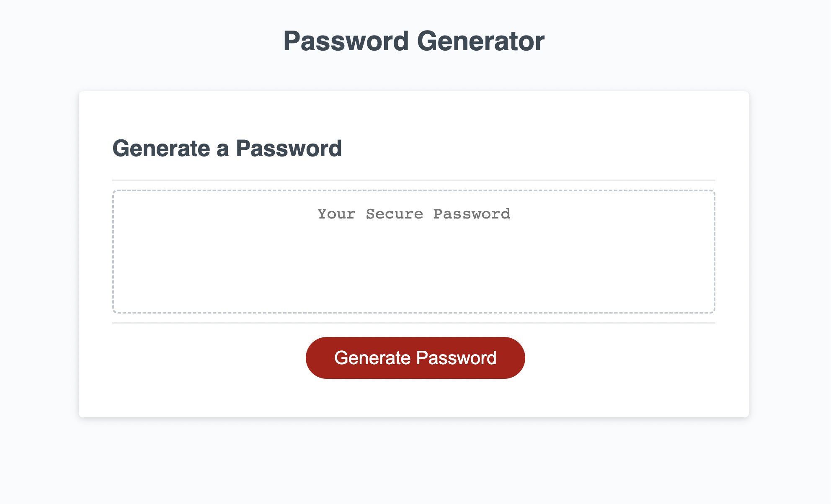
Task: Click the divider line below the password box
Action: [x=414, y=323]
